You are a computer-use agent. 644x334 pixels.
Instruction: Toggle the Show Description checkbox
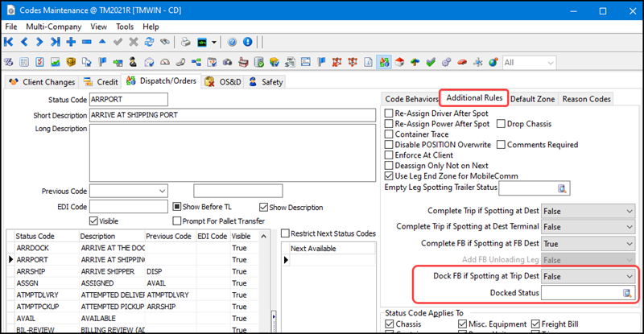[x=264, y=206]
